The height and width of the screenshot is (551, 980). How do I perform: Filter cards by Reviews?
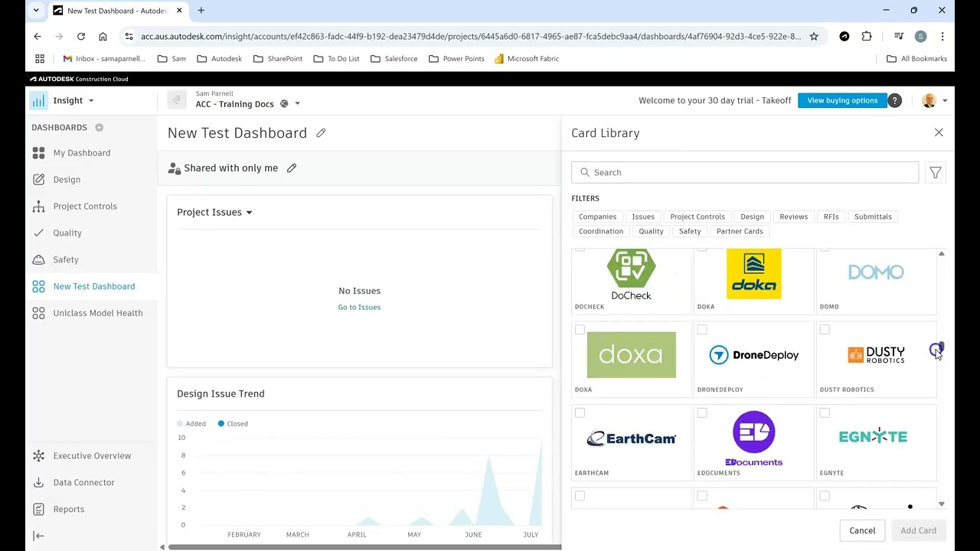[x=794, y=217]
